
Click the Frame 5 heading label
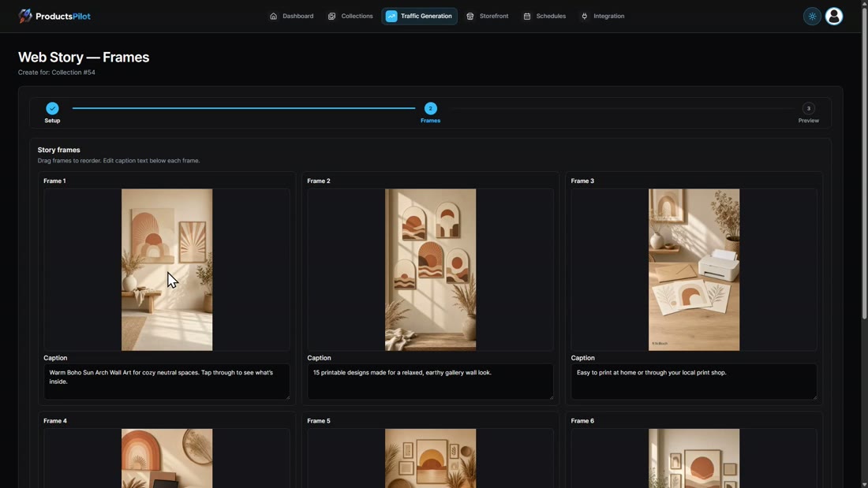coord(318,421)
